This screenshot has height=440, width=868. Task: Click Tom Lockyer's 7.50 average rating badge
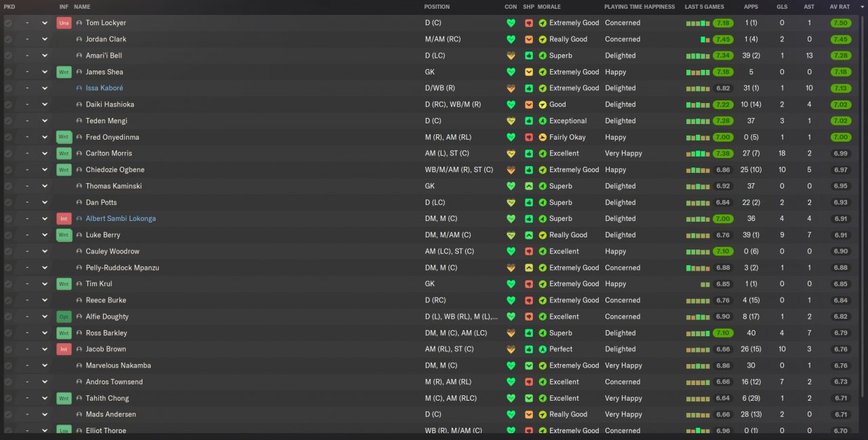coord(840,23)
